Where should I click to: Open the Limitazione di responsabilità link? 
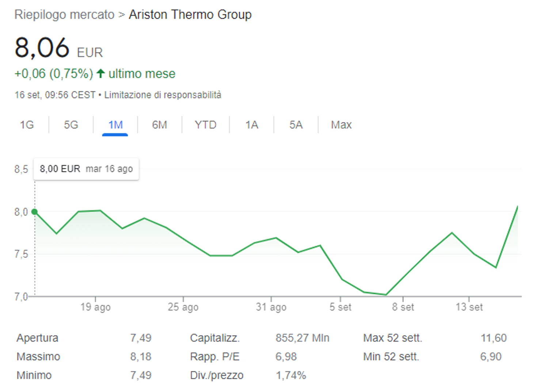tap(163, 95)
